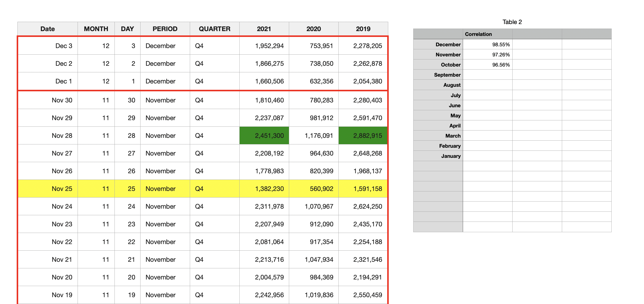Click the green 2,451,300 cell
Screen dimensions: 644x304
(264, 136)
